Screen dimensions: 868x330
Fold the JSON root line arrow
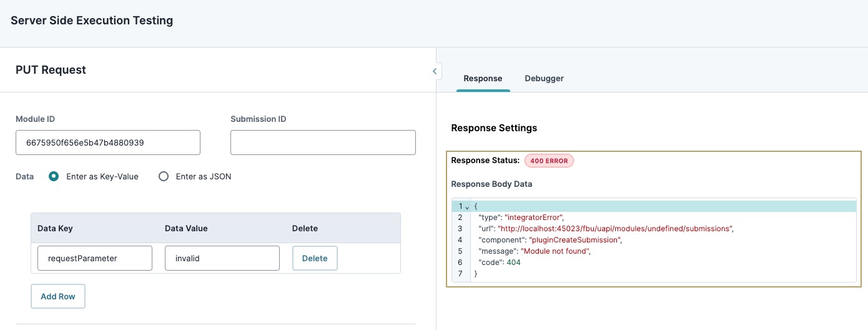(x=467, y=207)
